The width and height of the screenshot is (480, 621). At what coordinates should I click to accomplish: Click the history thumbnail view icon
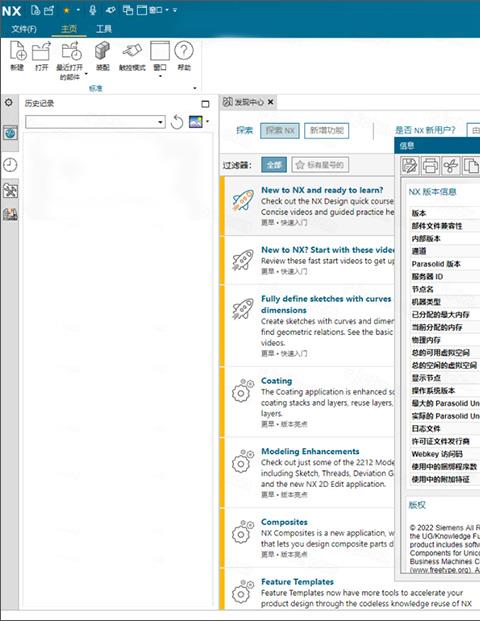[x=196, y=122]
